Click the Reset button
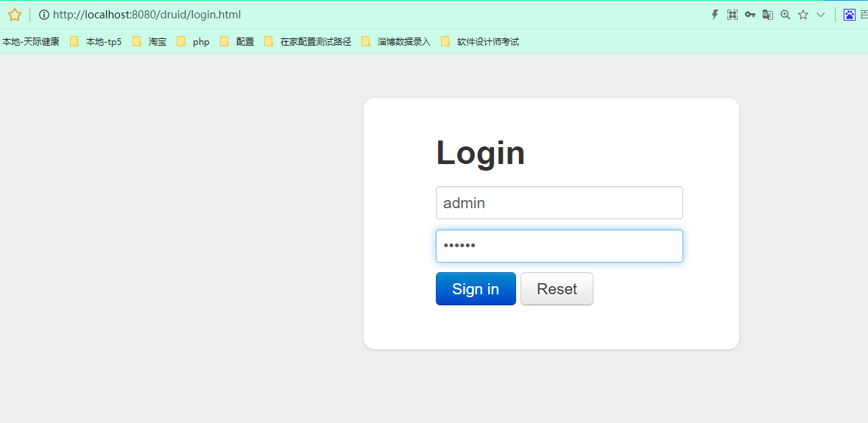868x423 pixels. [557, 288]
